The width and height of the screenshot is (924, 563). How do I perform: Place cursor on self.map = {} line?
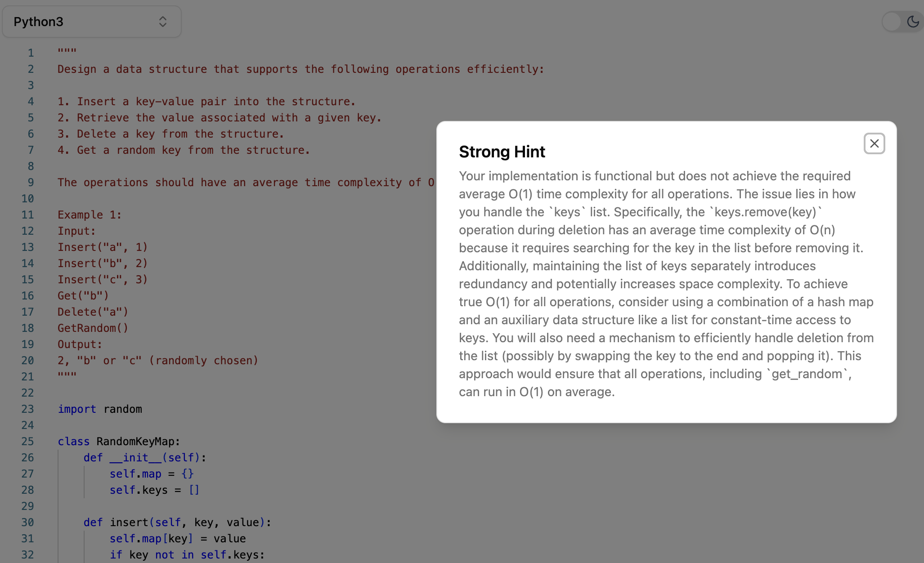tap(152, 474)
